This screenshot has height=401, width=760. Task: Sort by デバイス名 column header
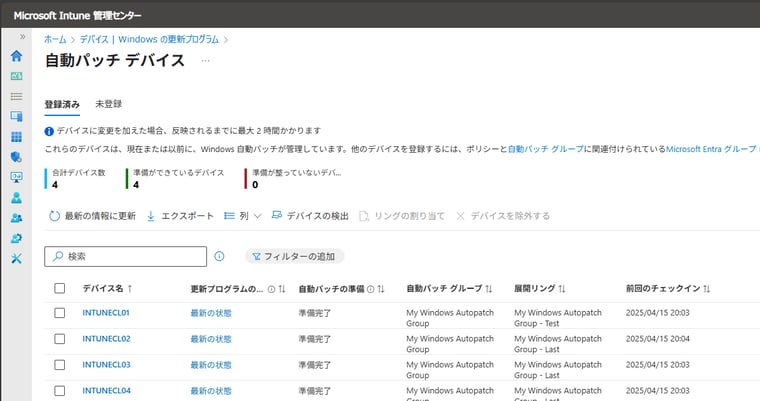(107, 289)
